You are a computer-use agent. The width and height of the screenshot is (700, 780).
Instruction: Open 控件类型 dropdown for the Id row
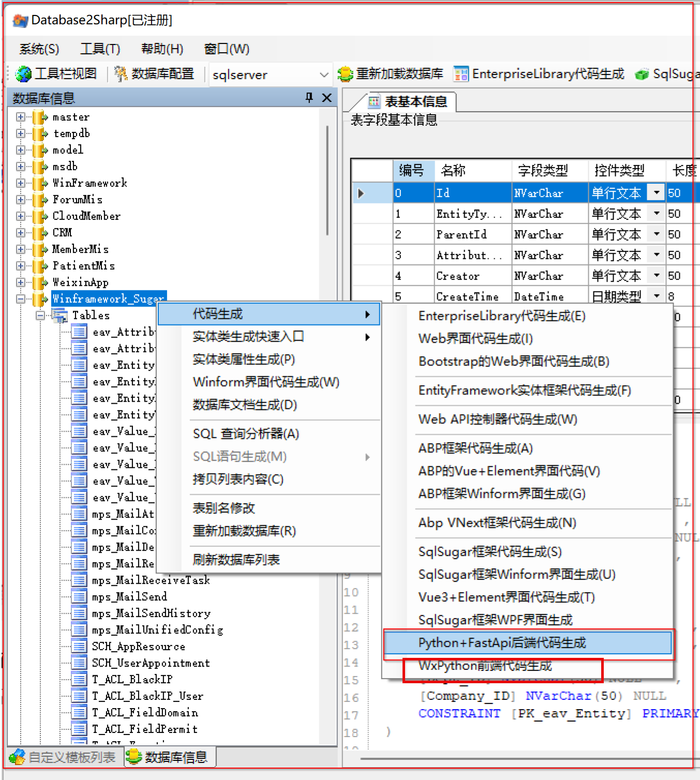pos(657,193)
